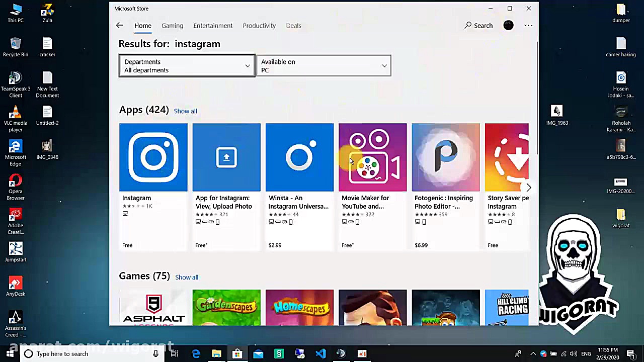Open Winsta Instagram Universal app icon
The height and width of the screenshot is (362, 644).
click(299, 157)
